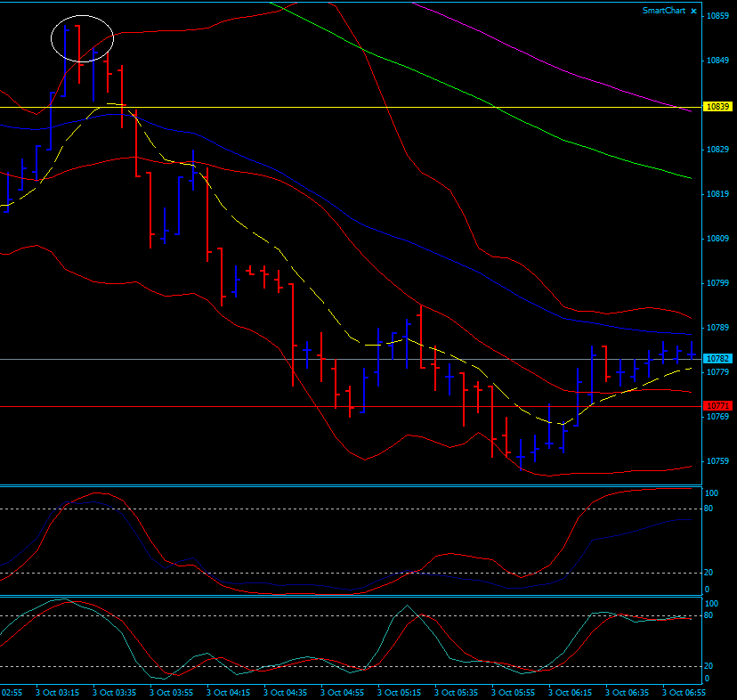Click the 20 level label in the lower oscillator panel
The image size is (737, 700).
[x=709, y=666]
